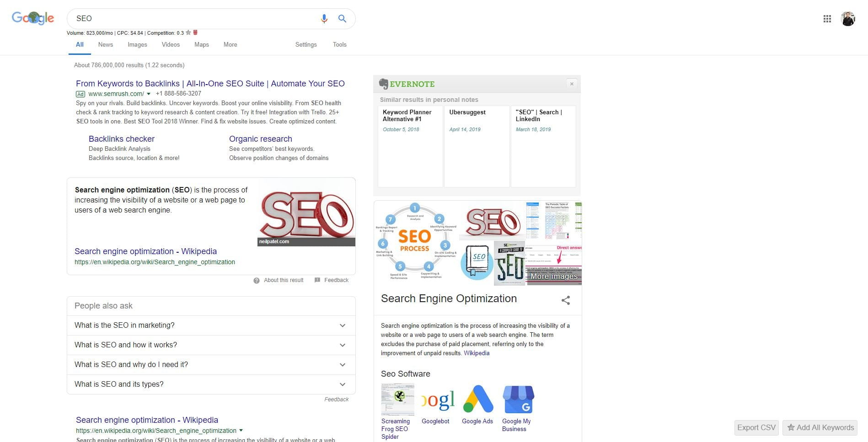Click the About this result question icon

(257, 280)
